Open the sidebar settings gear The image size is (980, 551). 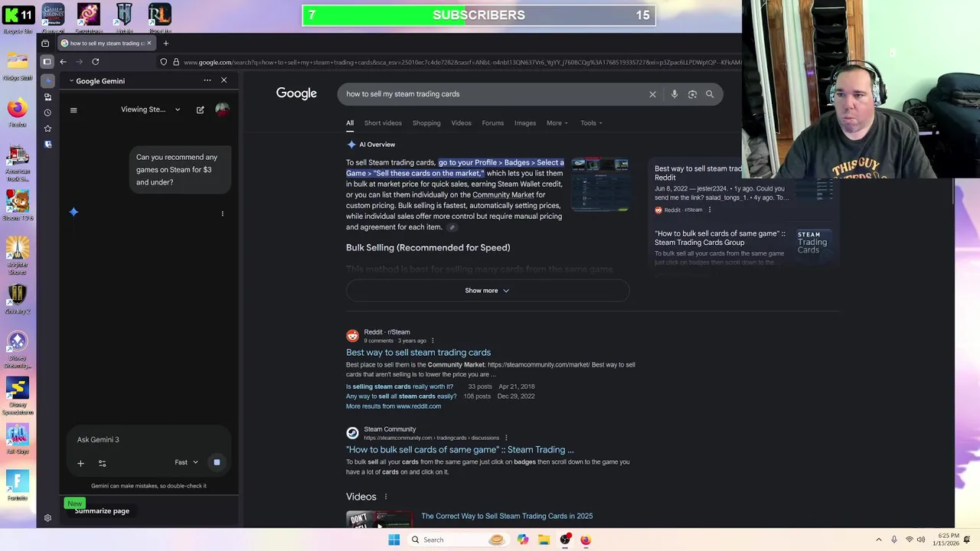(47, 518)
